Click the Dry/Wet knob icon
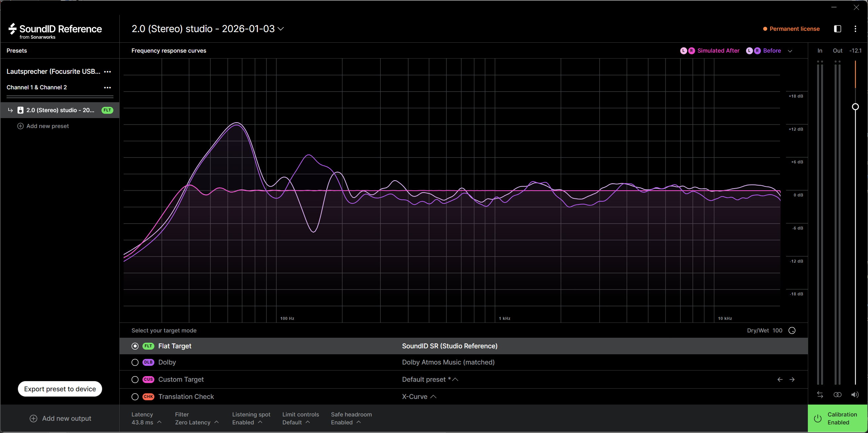The height and width of the screenshot is (433, 868). point(792,330)
